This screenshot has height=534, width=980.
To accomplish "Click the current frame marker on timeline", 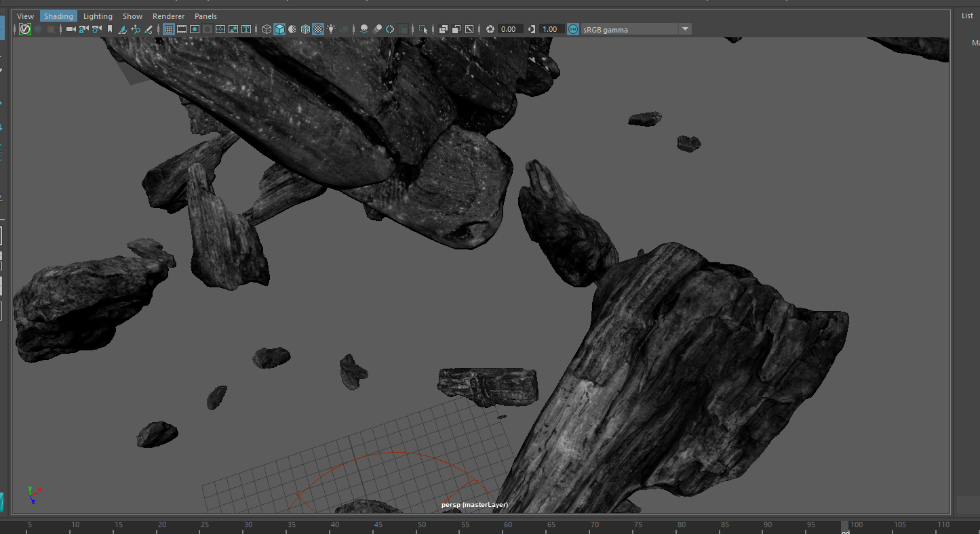I will [844, 527].
